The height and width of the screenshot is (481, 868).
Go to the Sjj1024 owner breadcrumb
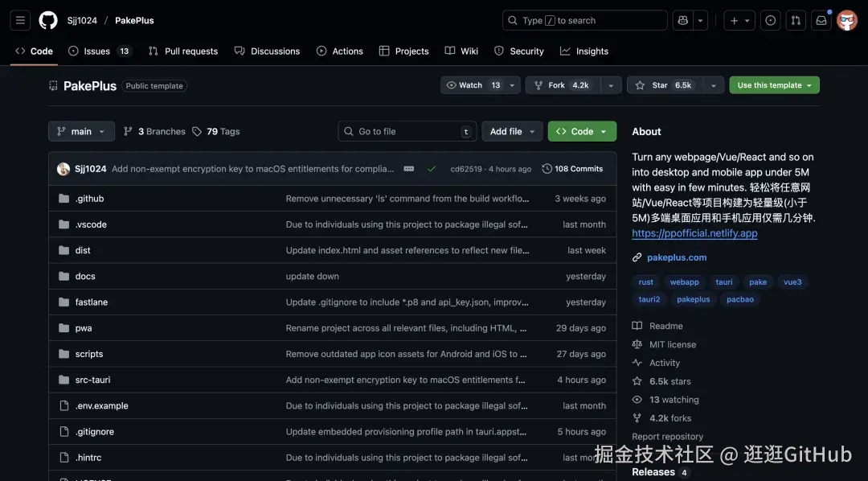coord(82,20)
